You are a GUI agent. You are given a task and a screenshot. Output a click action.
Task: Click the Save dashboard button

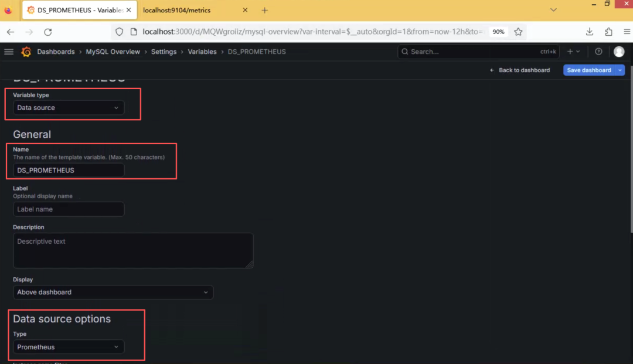pos(589,70)
